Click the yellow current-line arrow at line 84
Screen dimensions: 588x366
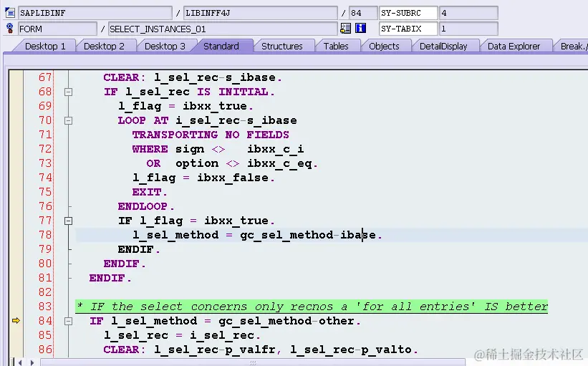tap(16, 321)
